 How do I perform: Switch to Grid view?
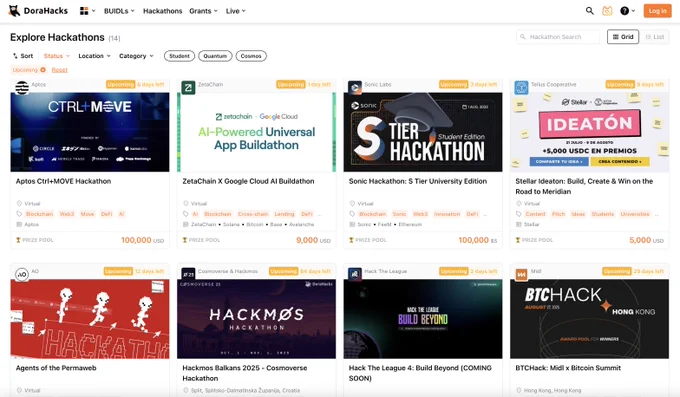pos(623,37)
